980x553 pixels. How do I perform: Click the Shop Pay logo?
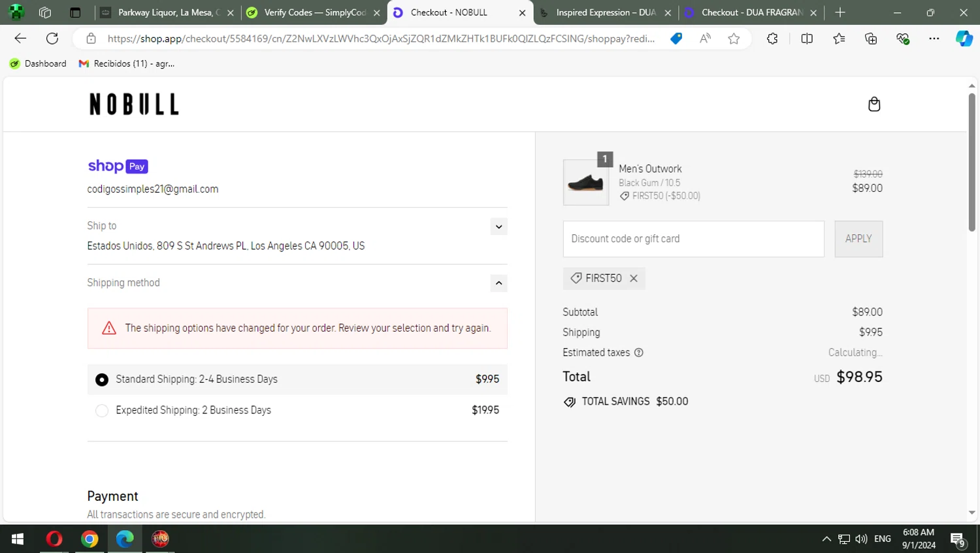118,166
